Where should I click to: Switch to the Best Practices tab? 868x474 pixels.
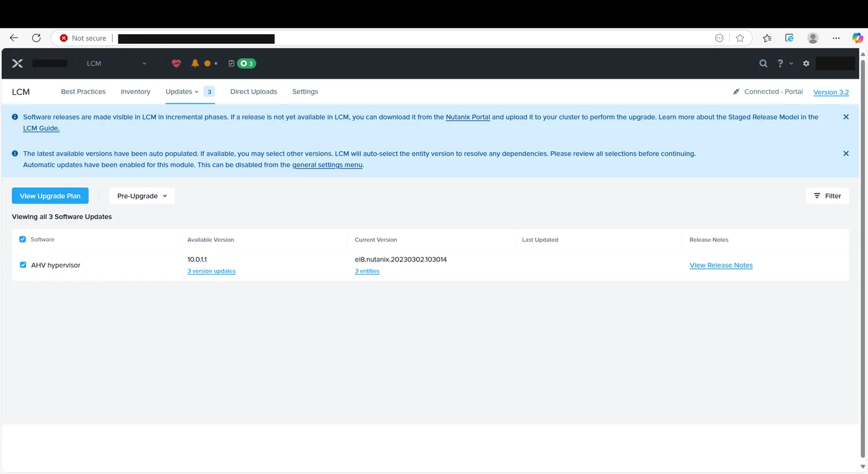[83, 92]
